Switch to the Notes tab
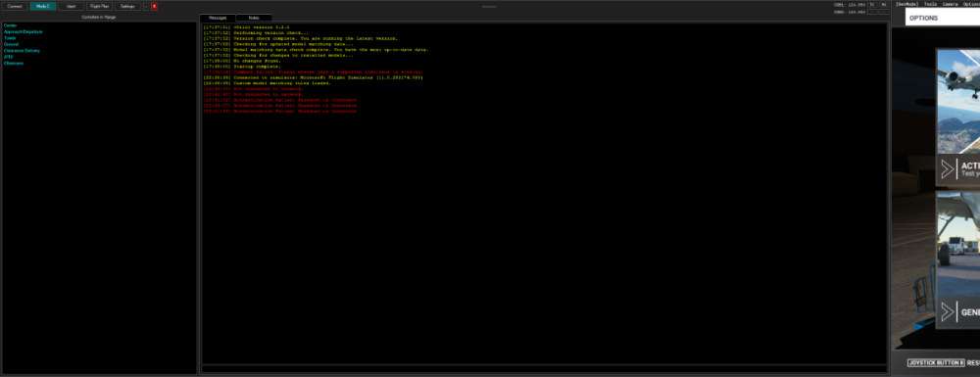The height and width of the screenshot is (377, 980). (x=254, y=18)
